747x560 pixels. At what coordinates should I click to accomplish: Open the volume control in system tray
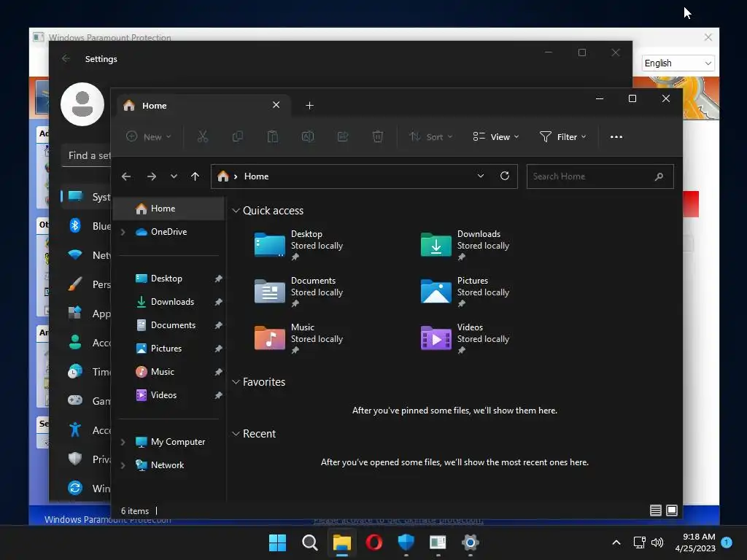pyautogui.click(x=657, y=542)
